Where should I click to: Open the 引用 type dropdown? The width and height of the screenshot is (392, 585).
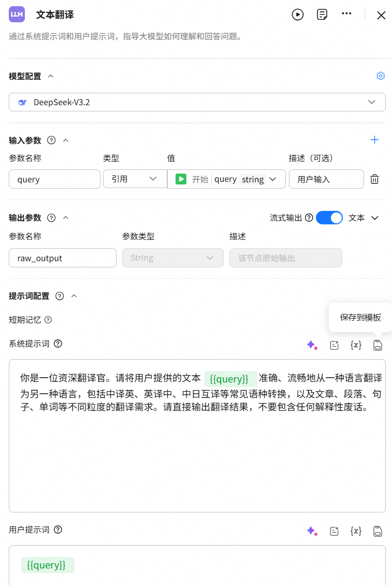tap(135, 179)
